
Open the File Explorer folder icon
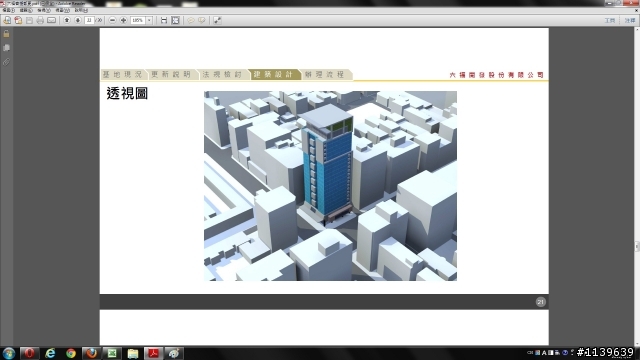(x=133, y=353)
